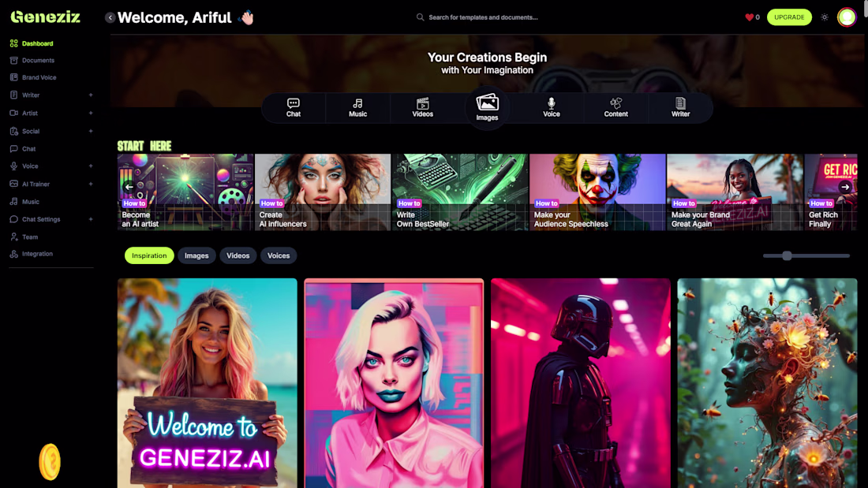
Task: Open Team link in sidebar
Action: tap(30, 237)
